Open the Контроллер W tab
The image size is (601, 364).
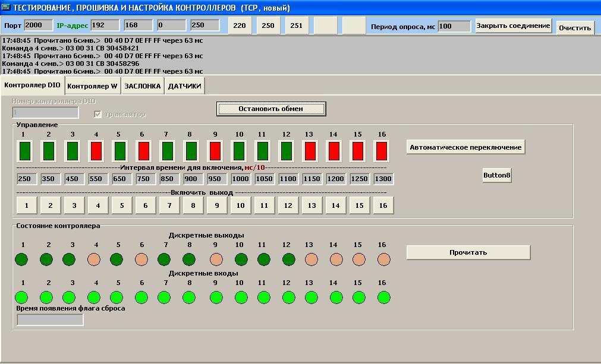[x=92, y=86]
